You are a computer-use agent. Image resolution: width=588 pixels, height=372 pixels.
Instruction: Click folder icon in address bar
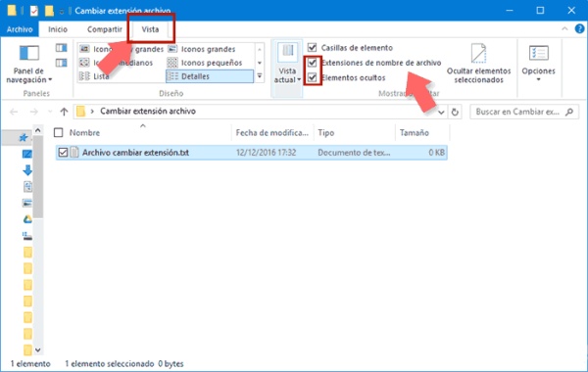(x=80, y=112)
